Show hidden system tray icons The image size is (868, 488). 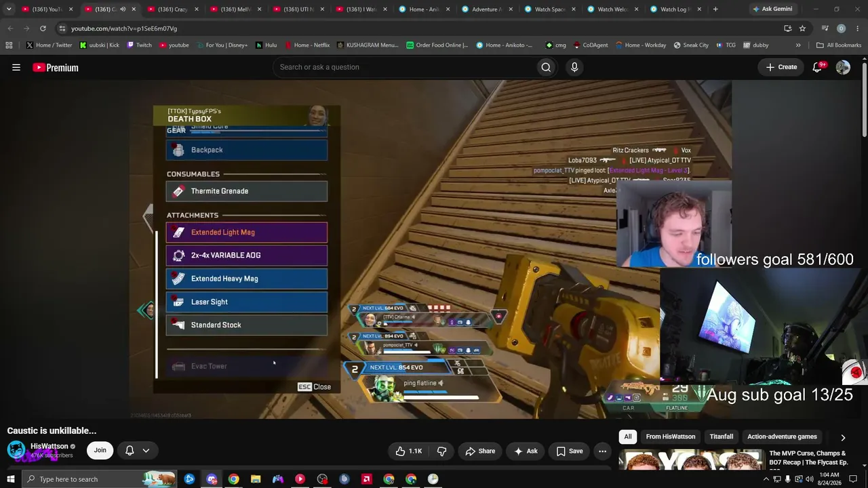[766, 479]
